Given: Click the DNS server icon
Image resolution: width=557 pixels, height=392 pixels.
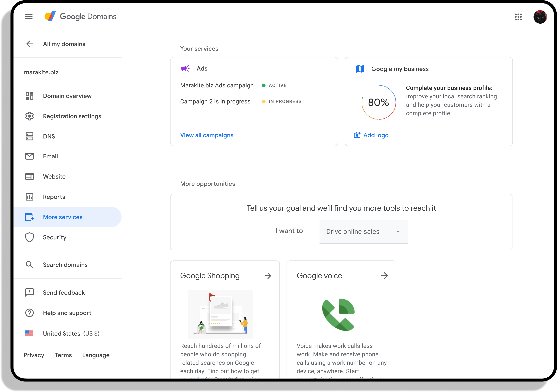Looking at the screenshot, I should tap(30, 136).
